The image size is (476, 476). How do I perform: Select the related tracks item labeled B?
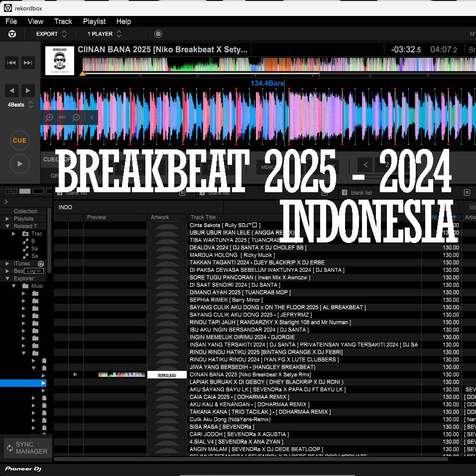(x=29, y=241)
